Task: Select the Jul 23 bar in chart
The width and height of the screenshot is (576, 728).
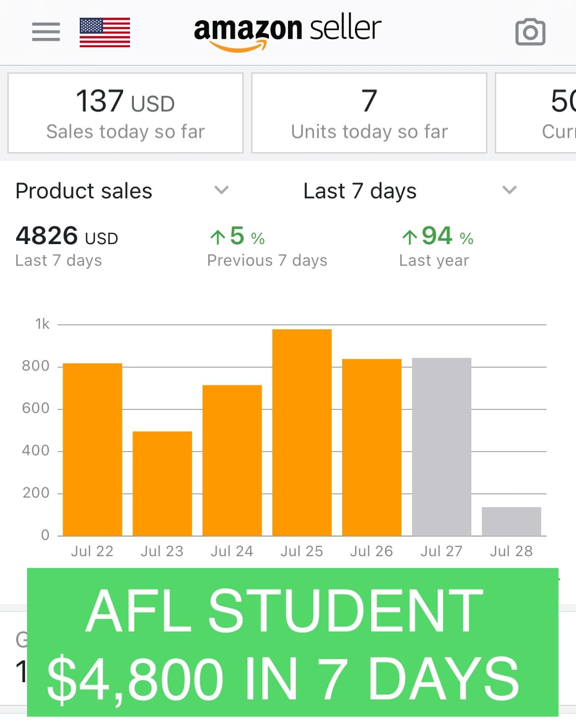Action: [162, 483]
